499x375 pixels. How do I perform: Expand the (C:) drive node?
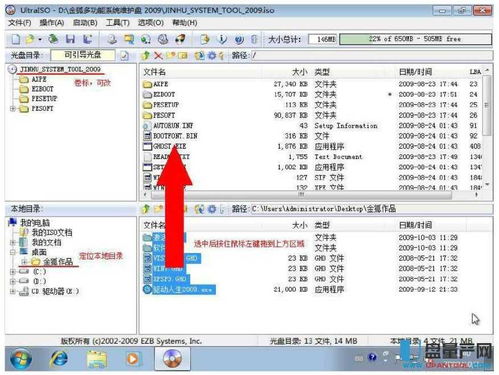coord(13,272)
